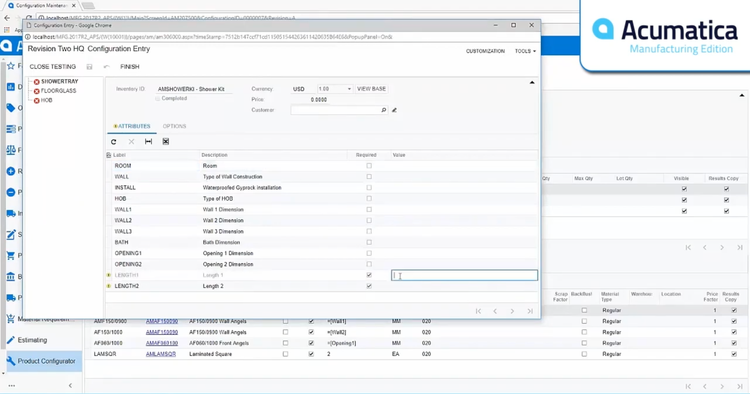Switch to the ATTRIBUTES tab

tap(132, 126)
